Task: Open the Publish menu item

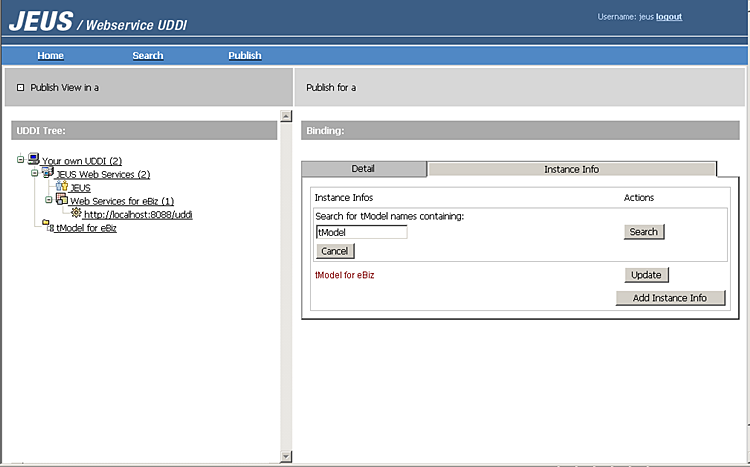Action: coord(244,56)
